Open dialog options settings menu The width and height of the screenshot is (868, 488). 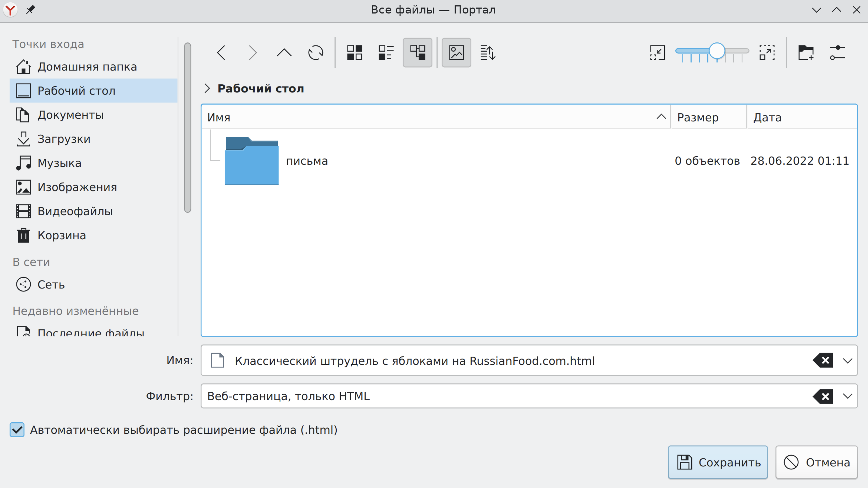[x=837, y=53]
